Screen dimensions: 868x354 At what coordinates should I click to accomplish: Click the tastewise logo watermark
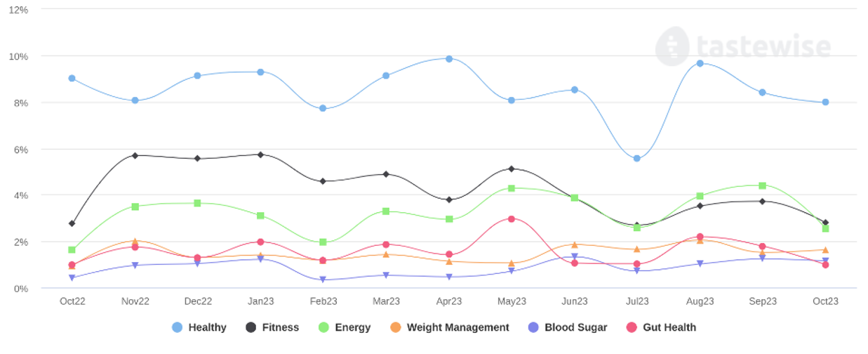coord(743,46)
